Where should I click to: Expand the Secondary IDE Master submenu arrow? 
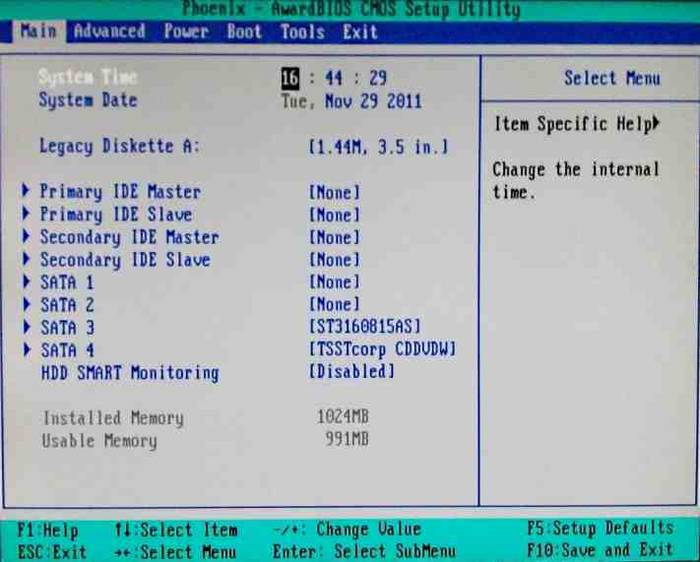(x=26, y=237)
